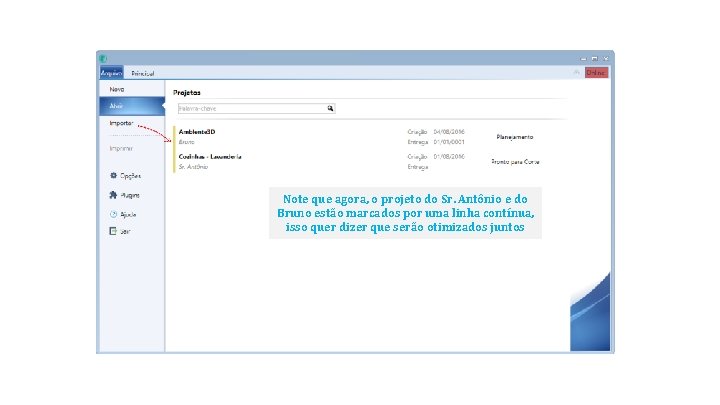Click the Pronto para Corte status

[515, 162]
